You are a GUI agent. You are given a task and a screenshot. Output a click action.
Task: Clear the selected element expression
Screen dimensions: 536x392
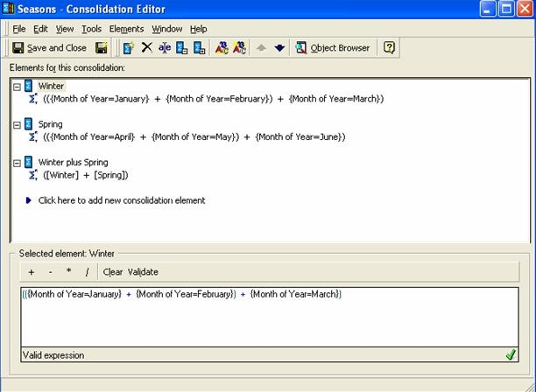pos(113,272)
